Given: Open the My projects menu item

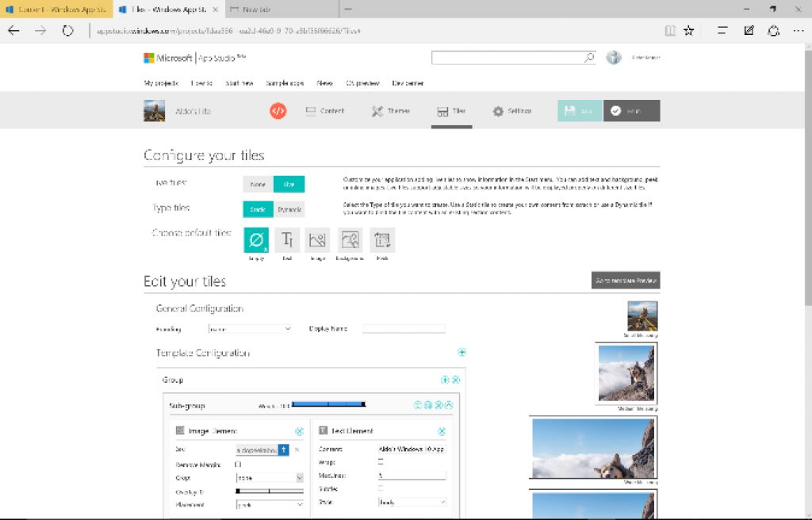Looking at the screenshot, I should click(161, 83).
